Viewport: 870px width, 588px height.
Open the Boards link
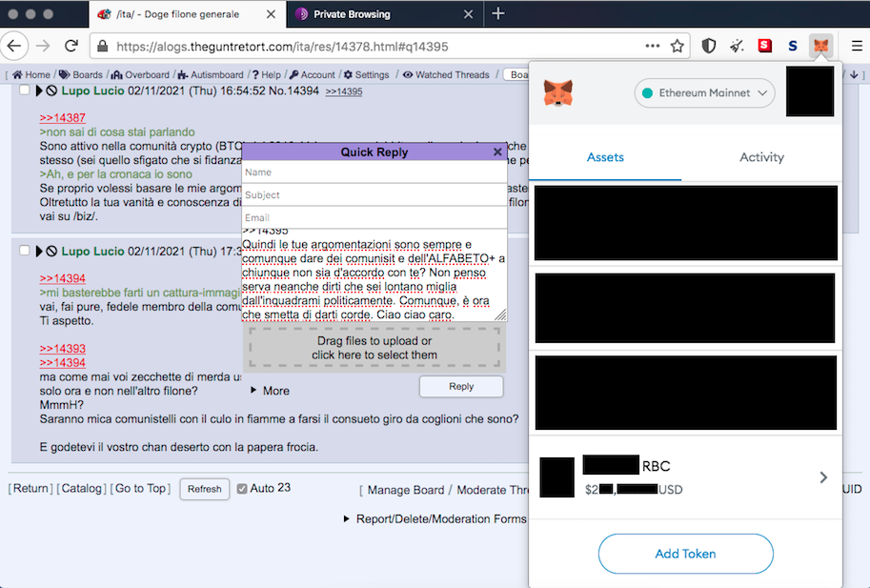(x=81, y=75)
